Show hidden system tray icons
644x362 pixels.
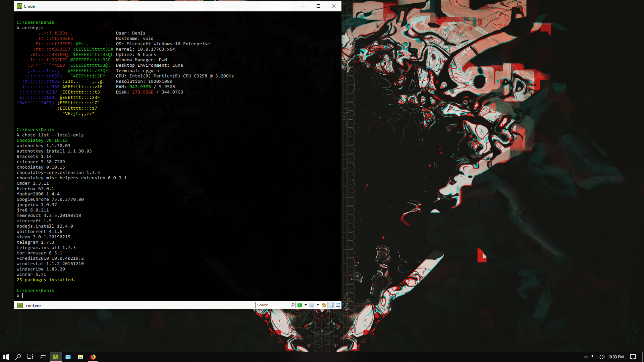tap(586, 357)
